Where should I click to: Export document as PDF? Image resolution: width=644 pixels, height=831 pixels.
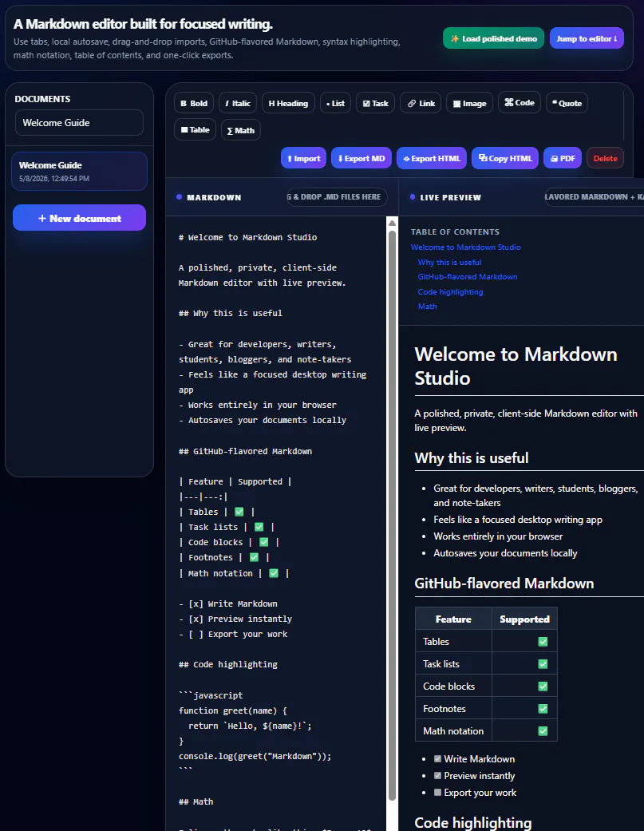pyautogui.click(x=563, y=158)
